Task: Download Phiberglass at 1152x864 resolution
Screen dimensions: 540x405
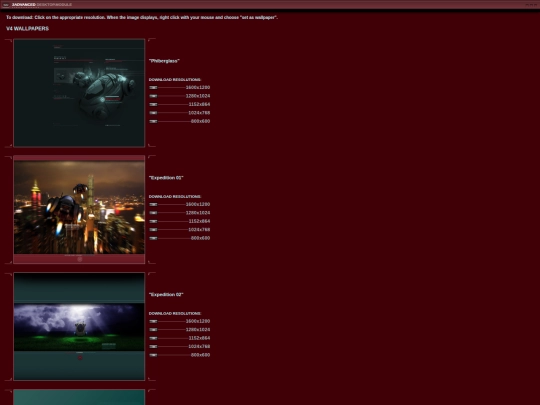Action: pyautogui.click(x=199, y=104)
